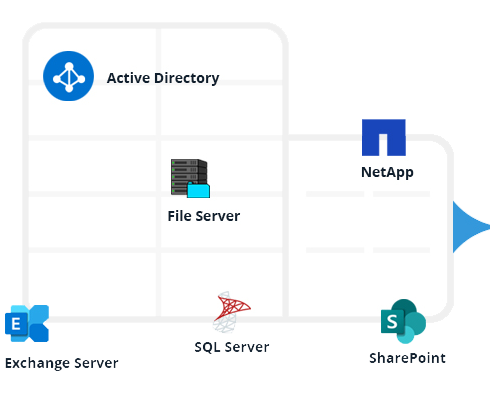Click the "SQL Server" label

[232, 347]
